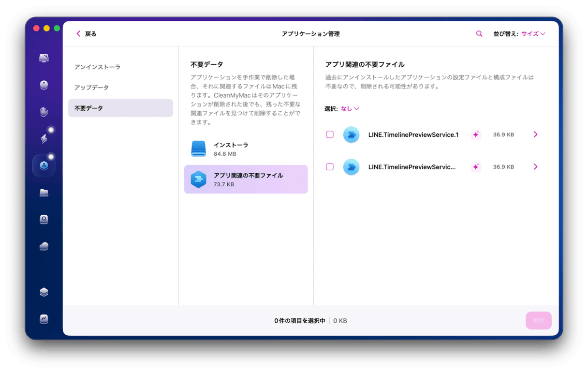Click 36.9 KB size of second item
The width and height of the screenshot is (588, 373).
(x=503, y=167)
